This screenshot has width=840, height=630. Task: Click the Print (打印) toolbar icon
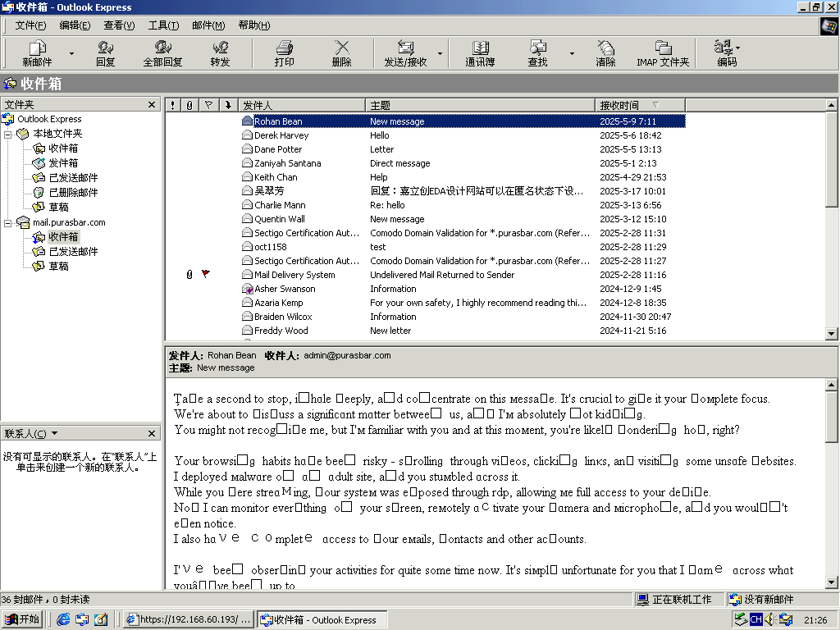pos(284,53)
